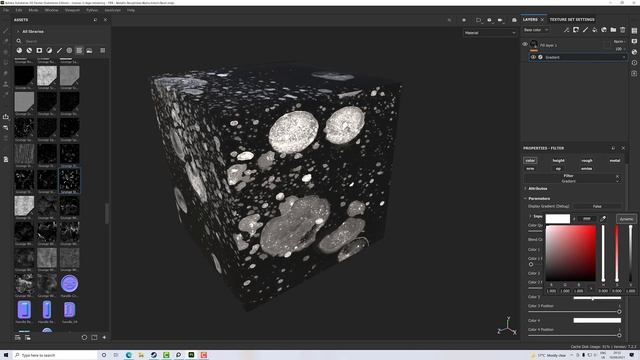Filter assets by smart masks icon

click(39, 51)
